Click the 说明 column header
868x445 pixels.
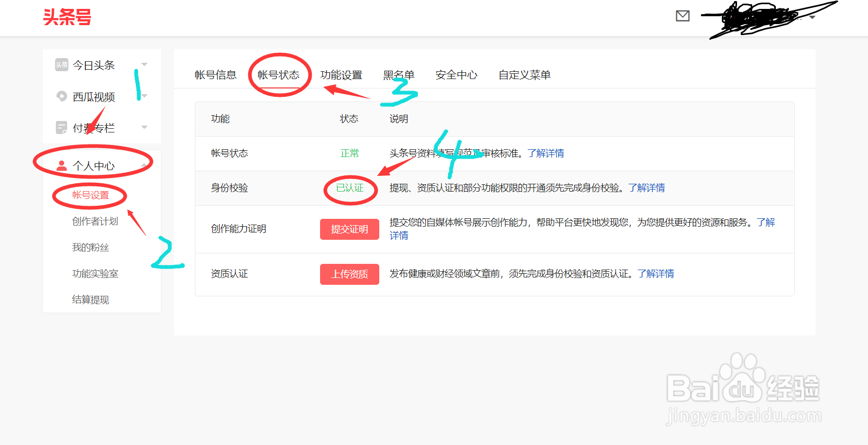[399, 119]
